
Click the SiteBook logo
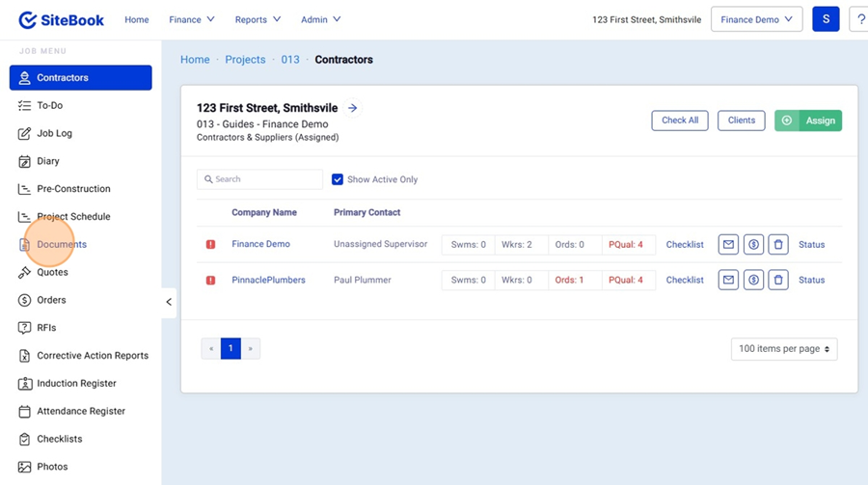(62, 19)
